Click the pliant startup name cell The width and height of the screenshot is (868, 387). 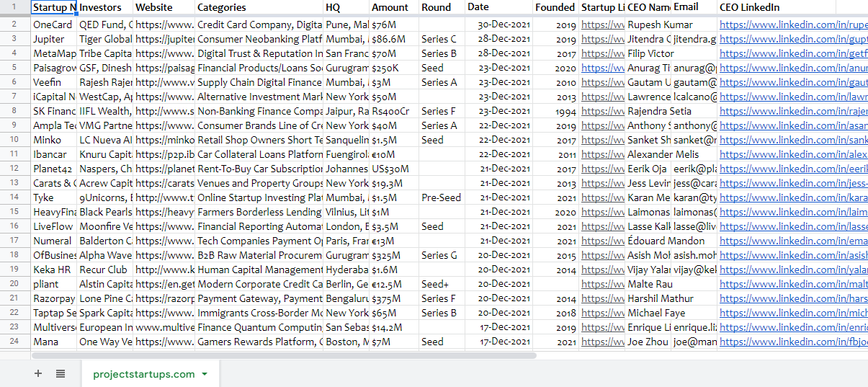[x=54, y=284]
